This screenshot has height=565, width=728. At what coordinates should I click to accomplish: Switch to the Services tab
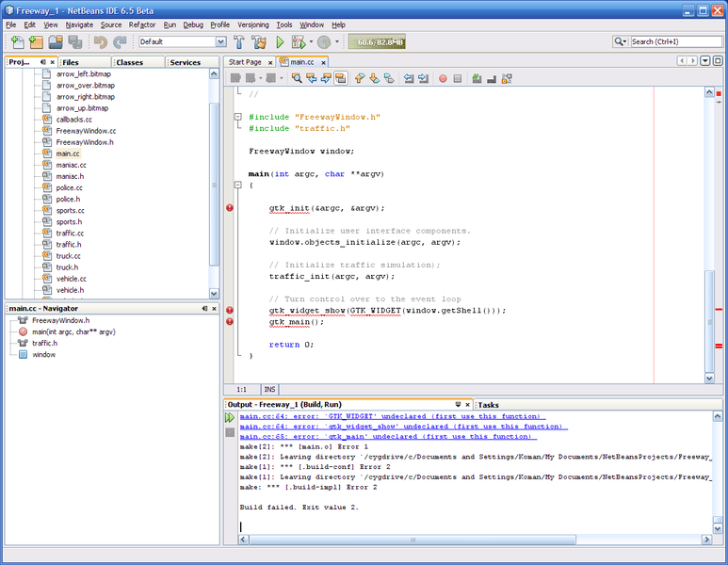pyautogui.click(x=192, y=62)
